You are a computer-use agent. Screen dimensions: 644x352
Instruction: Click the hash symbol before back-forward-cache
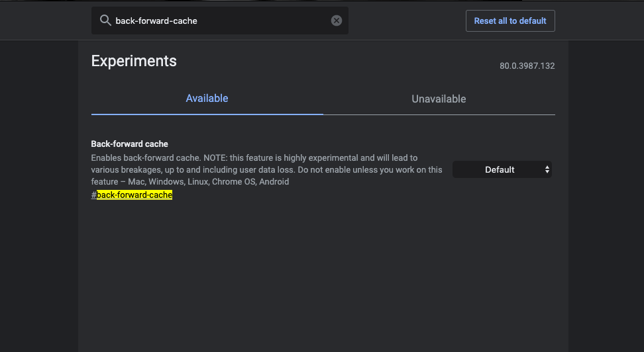[x=93, y=195]
